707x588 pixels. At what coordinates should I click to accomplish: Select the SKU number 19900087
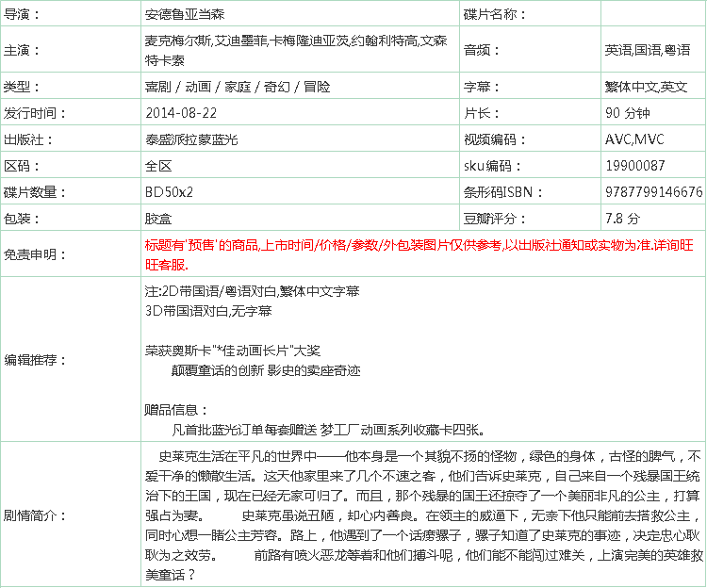pos(635,166)
